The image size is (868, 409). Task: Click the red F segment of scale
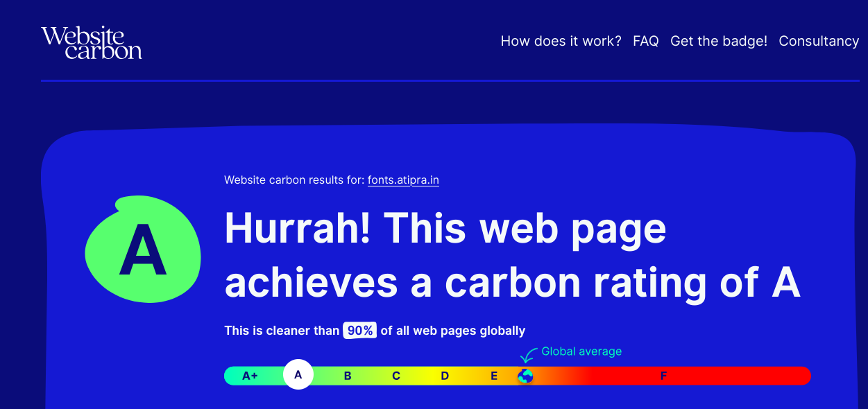tap(663, 376)
